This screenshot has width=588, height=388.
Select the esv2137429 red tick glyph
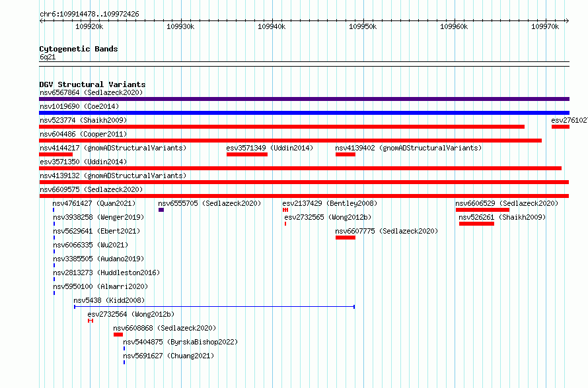[x=285, y=210]
